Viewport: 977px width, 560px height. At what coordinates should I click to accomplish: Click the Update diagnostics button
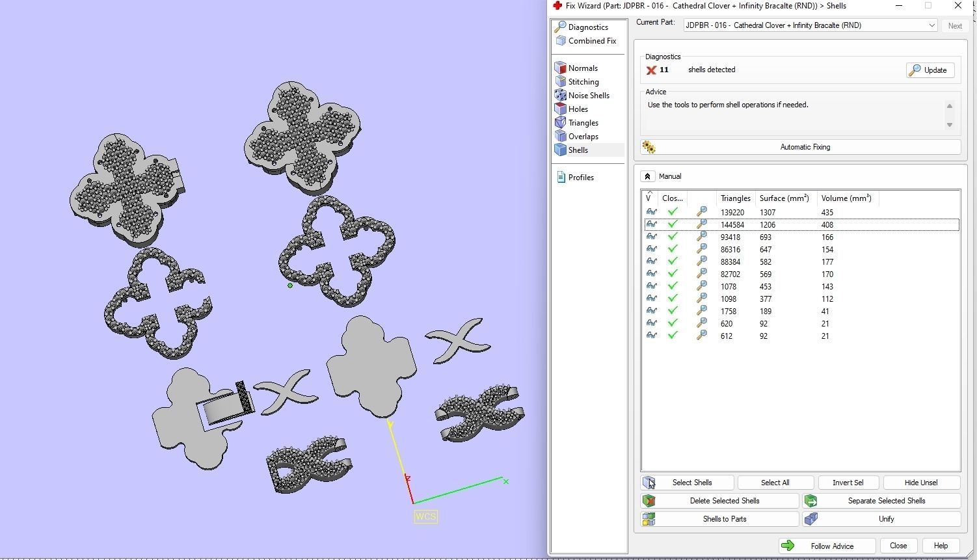930,70
